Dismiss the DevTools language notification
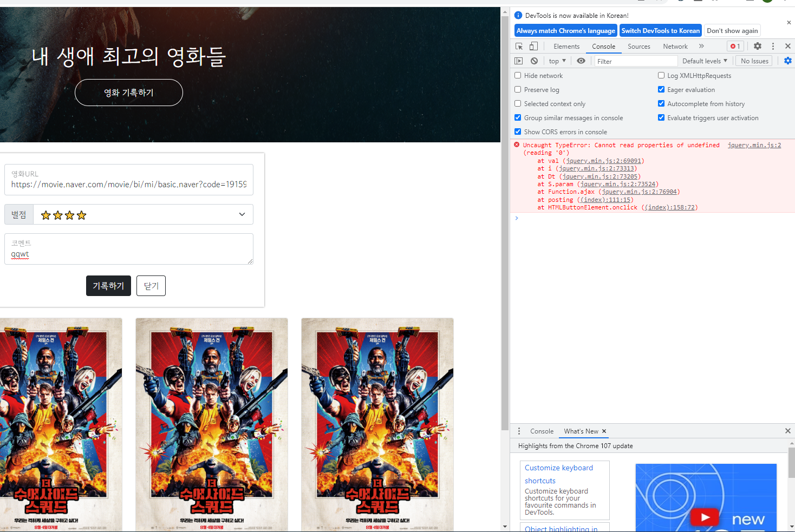 click(x=789, y=23)
